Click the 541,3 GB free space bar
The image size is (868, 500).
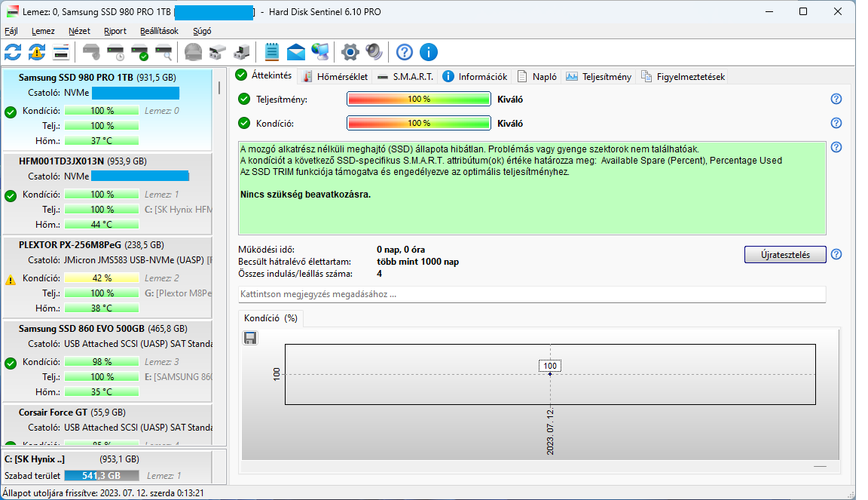[101, 476]
